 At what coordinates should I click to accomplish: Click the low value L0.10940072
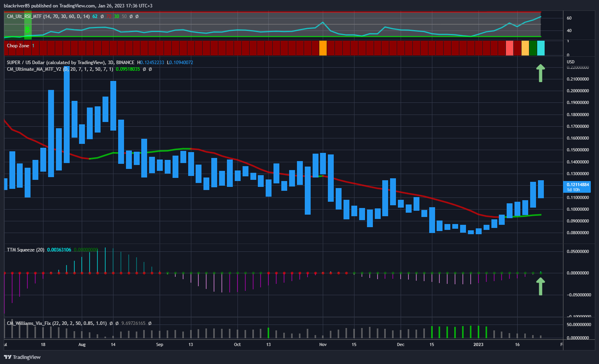(180, 63)
